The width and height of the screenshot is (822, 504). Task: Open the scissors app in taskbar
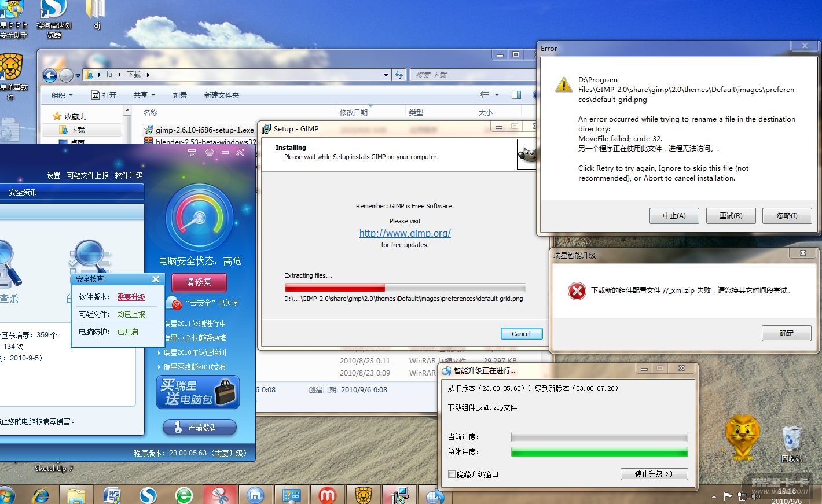pyautogui.click(x=220, y=495)
